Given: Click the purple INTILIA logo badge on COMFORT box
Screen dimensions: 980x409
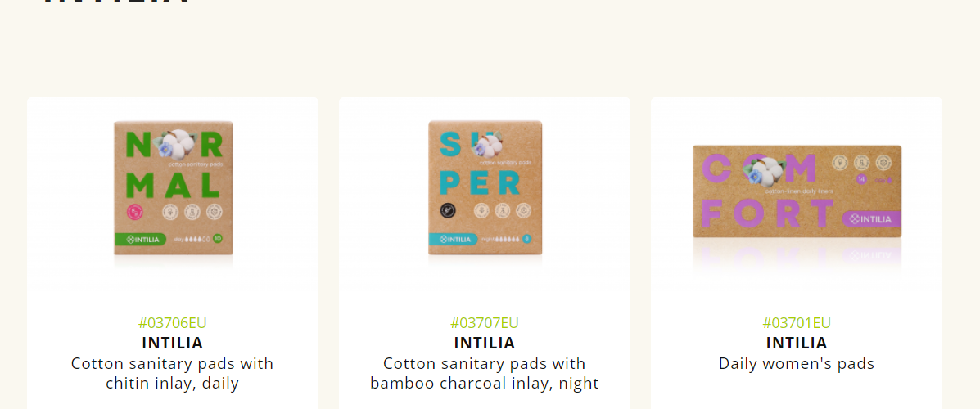Looking at the screenshot, I should 872,219.
